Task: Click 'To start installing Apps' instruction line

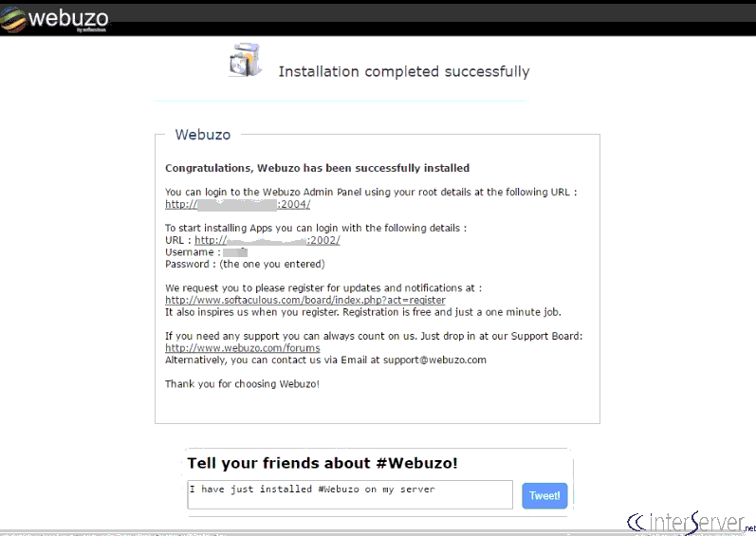Action: pos(316,228)
